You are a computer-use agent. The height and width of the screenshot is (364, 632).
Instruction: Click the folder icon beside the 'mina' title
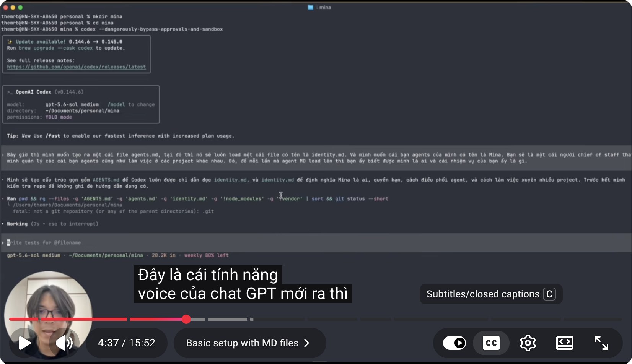click(x=310, y=7)
